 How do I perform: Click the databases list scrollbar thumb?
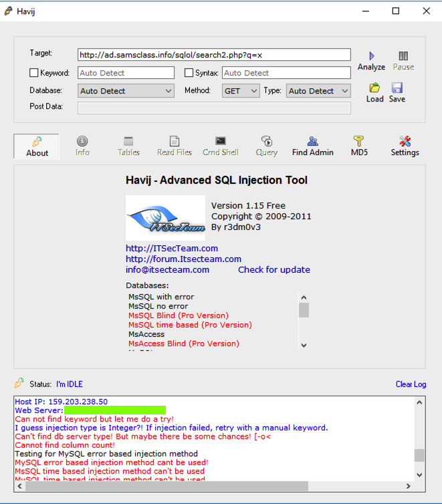pos(304,310)
